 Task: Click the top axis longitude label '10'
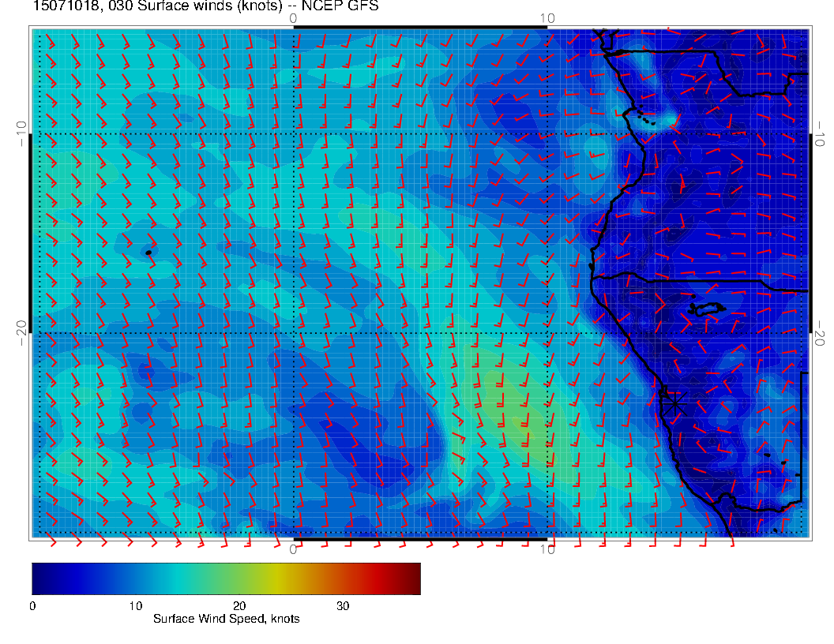pos(547,19)
